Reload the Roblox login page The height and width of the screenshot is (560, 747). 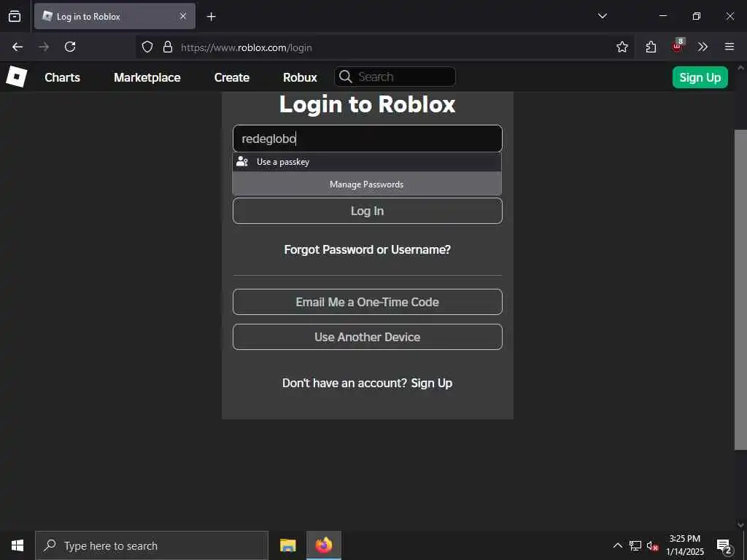pos(70,47)
